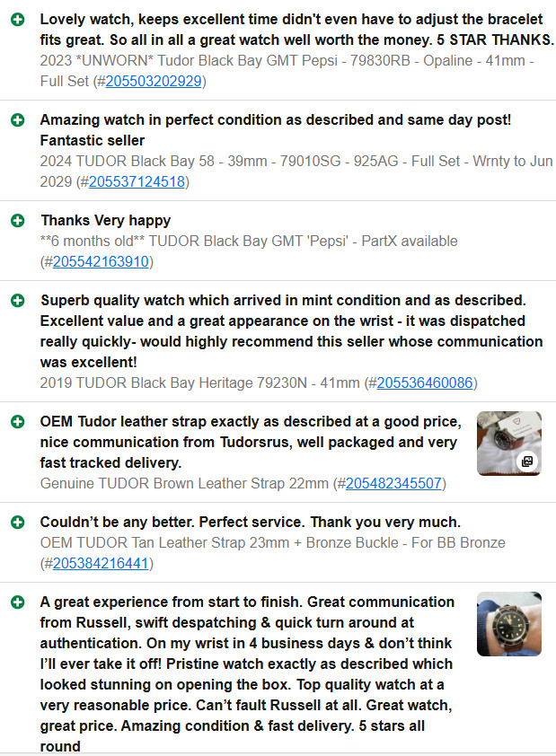Click the positive feedback icon beside 'OEM Tudor leather strap'
Screen dimensions: 556x756
point(18,422)
